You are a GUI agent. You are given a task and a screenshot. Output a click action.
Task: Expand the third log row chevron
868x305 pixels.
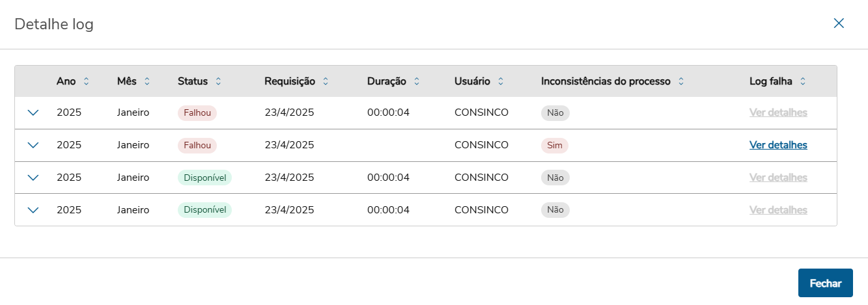[x=34, y=178]
